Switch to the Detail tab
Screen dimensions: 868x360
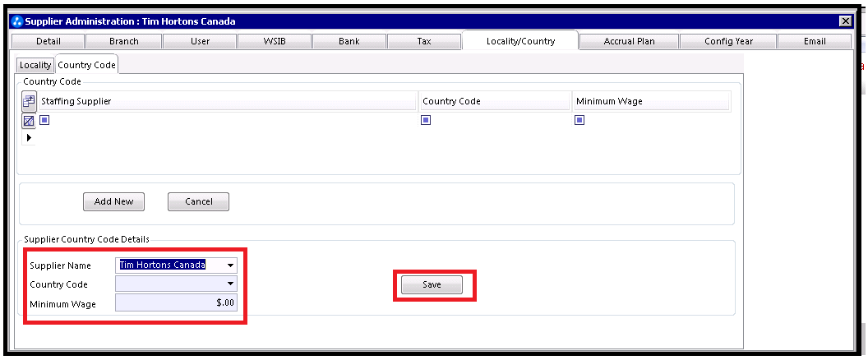tap(48, 42)
